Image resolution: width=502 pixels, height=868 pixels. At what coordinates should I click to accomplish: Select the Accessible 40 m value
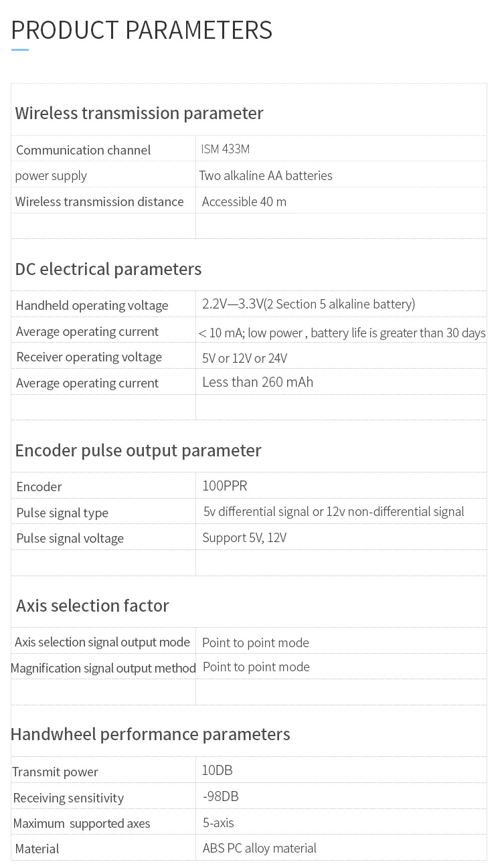coord(244,201)
